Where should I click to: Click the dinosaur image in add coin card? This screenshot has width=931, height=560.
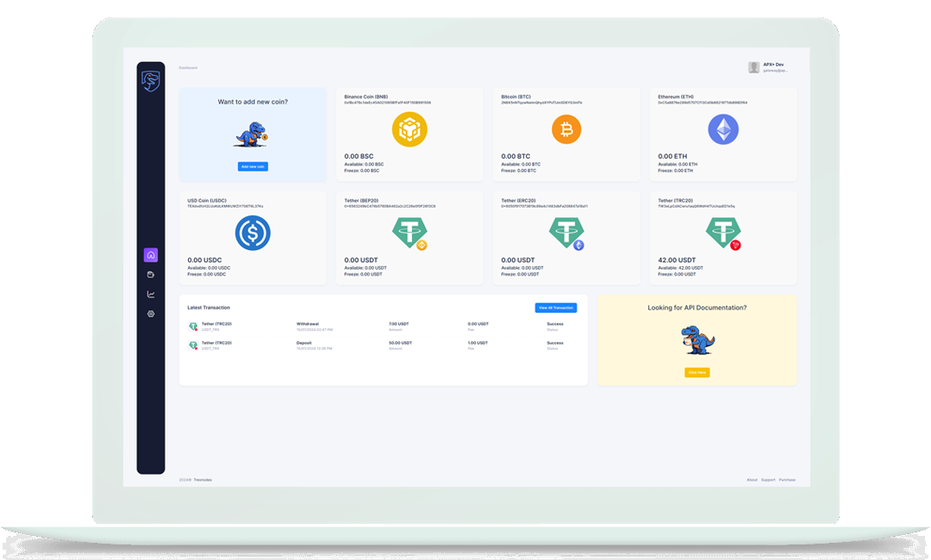(x=251, y=134)
